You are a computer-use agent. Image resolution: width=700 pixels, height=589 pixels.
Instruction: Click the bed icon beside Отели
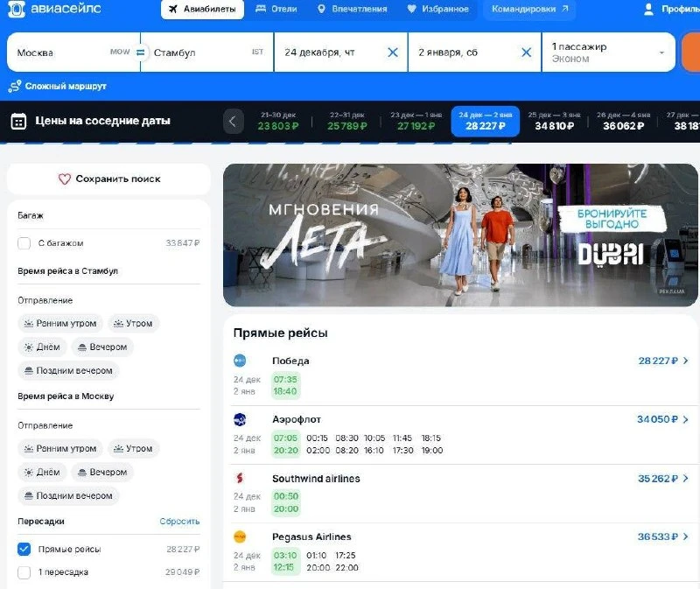(261, 9)
